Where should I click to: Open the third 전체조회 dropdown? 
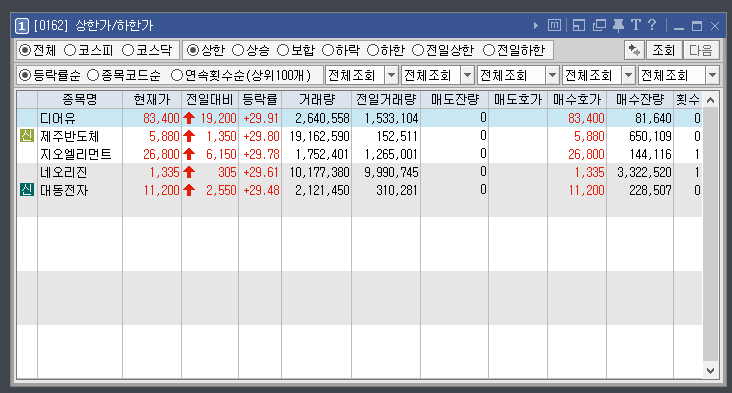tap(552, 75)
